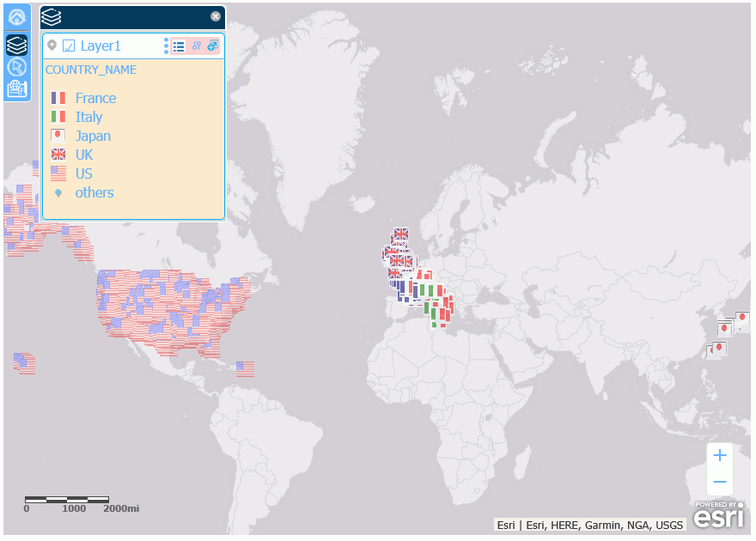Click the zoom-to-layer extent icon
The height and width of the screenshot is (541, 756).
[x=213, y=46]
